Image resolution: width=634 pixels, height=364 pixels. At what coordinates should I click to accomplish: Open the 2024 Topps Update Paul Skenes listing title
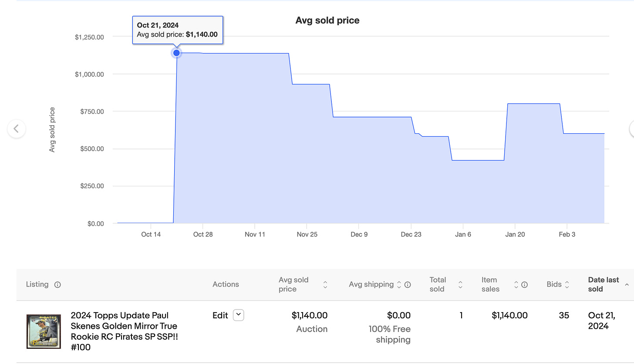click(124, 331)
